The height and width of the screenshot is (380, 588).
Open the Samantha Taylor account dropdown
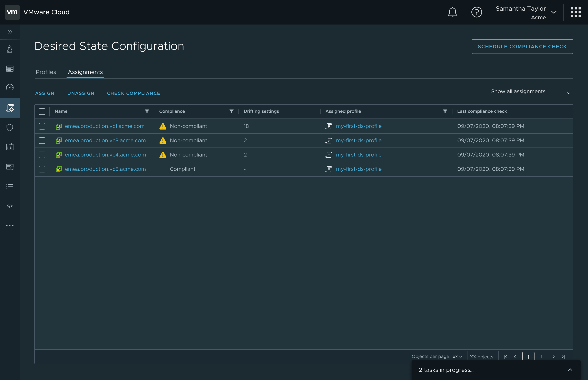[x=526, y=13]
